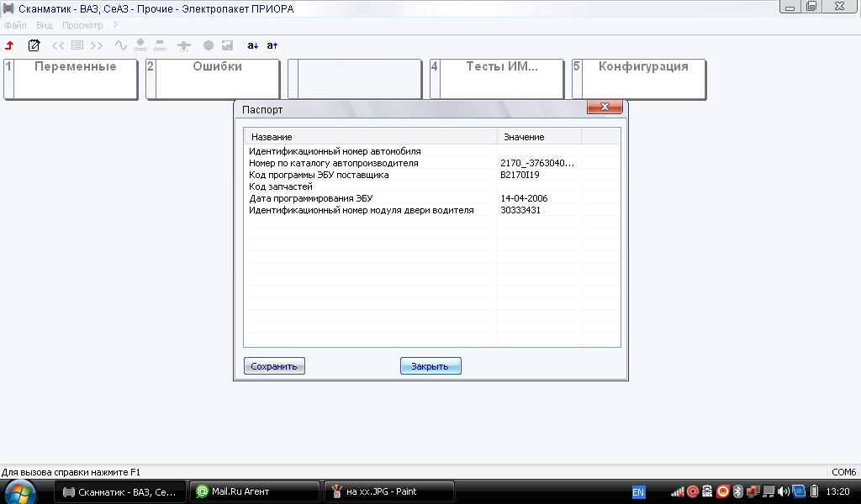Screen dimensions: 861x504
Task: Click the Значение column header
Action: coord(539,137)
